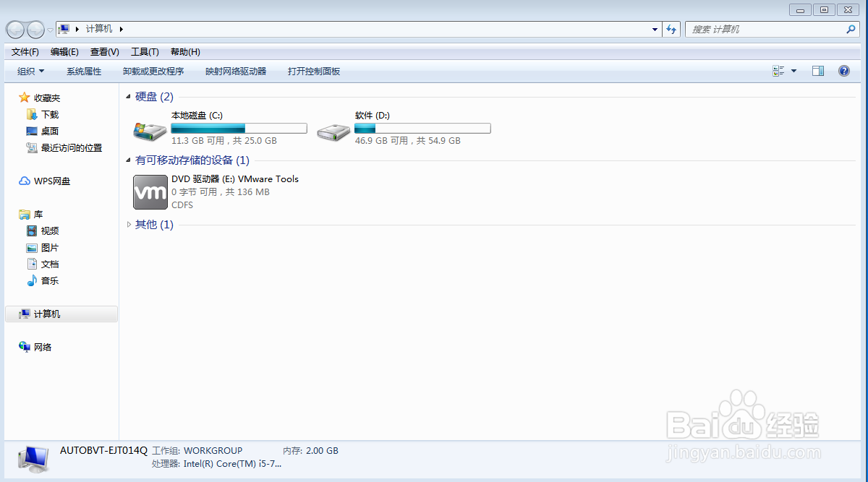
Task: Select 收藏夹 star icon
Action: pos(24,98)
